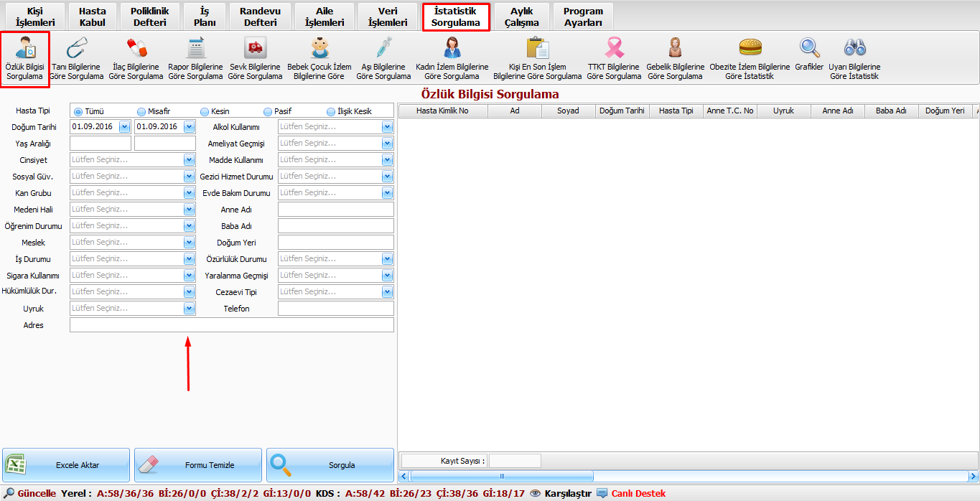The image size is (980, 501).
Task: Open the Grafikler magnifier icon
Action: (x=809, y=48)
